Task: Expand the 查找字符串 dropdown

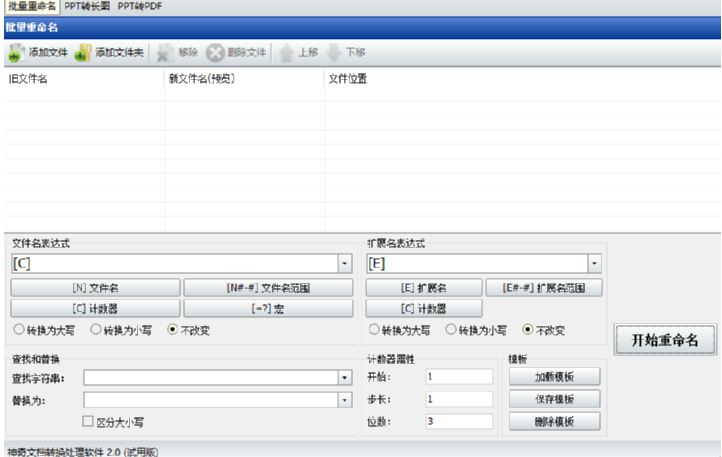Action: [344, 378]
